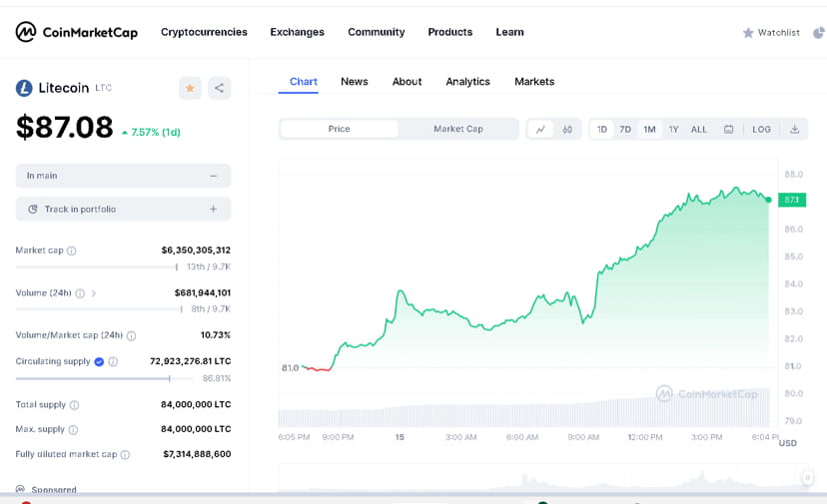Click the CoinMarketCap logo
The height and width of the screenshot is (504, 827).
point(77,32)
